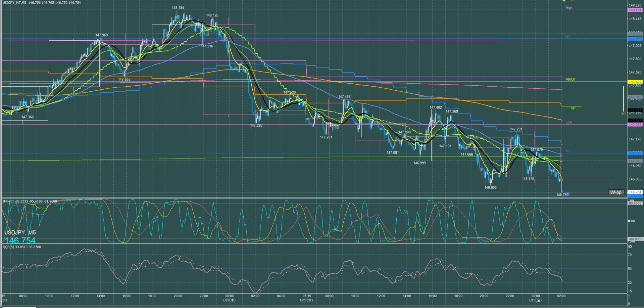Viewport: 644px width, 308px height.
Task: Click the yellow PIVOT line label
Action: pos(571,80)
